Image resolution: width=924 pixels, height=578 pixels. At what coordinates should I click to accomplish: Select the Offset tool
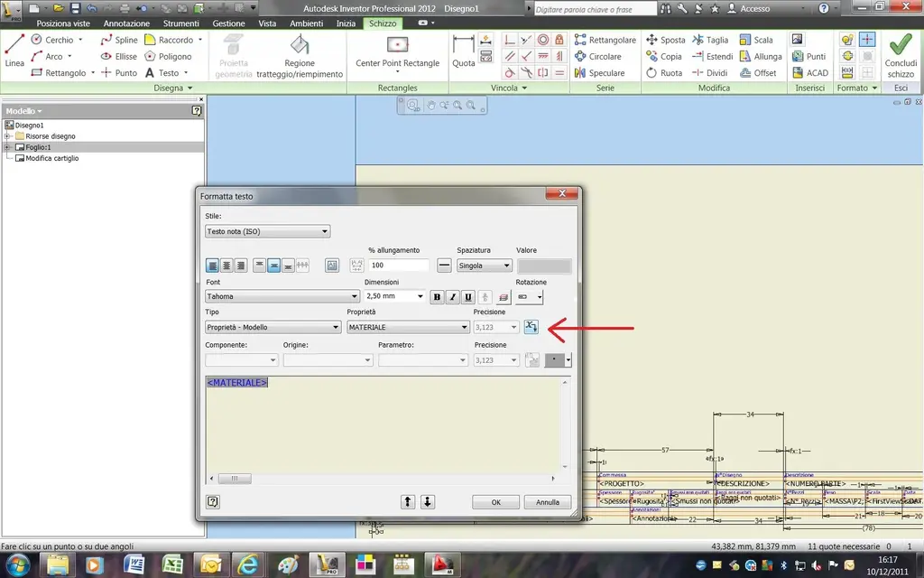pyautogui.click(x=758, y=72)
